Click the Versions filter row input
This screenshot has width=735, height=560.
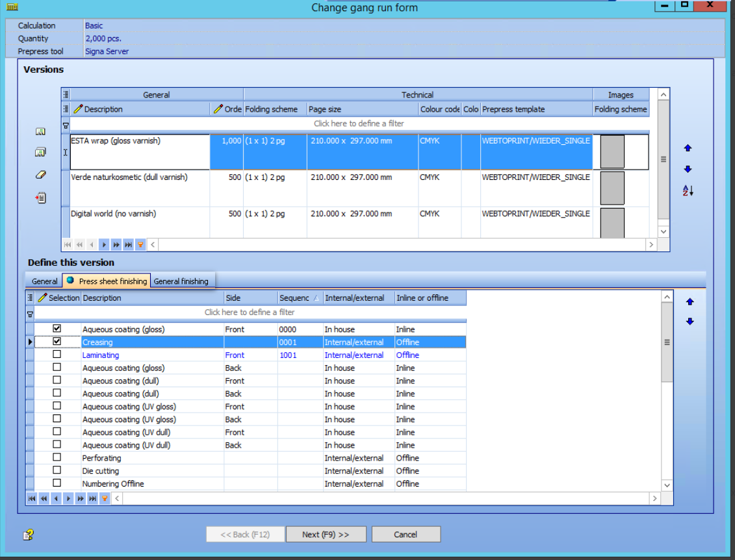(x=359, y=123)
